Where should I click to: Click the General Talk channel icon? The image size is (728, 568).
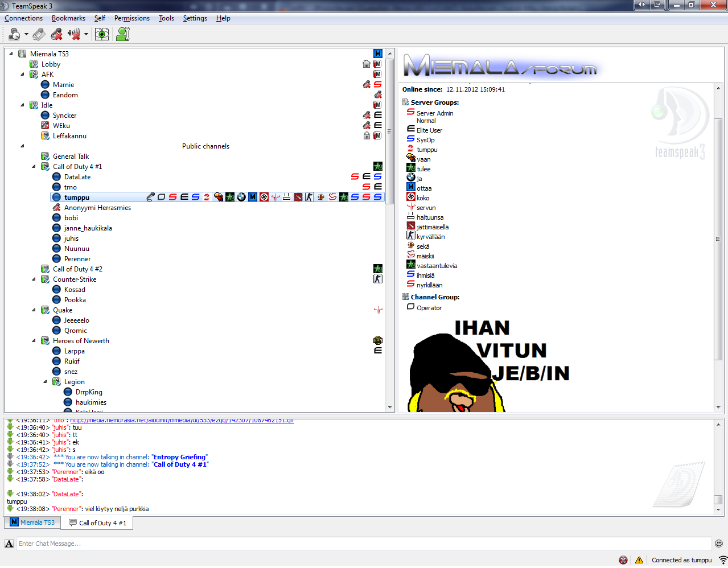[x=45, y=157]
